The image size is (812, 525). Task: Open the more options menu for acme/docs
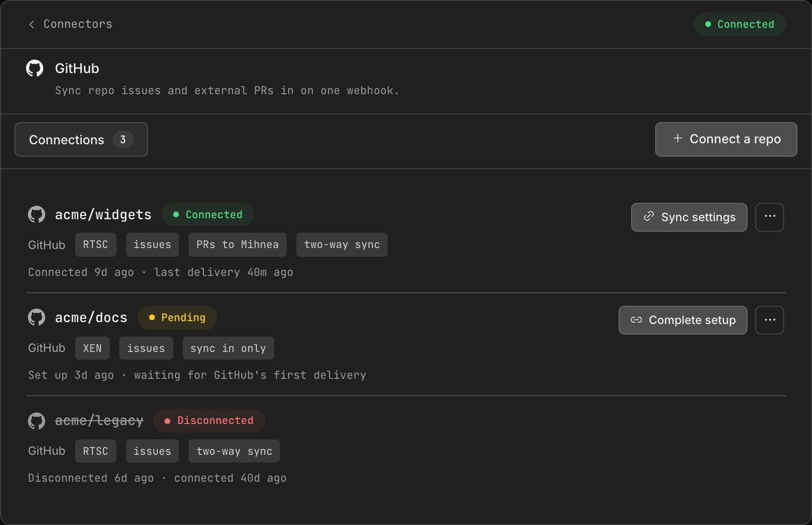(x=770, y=320)
